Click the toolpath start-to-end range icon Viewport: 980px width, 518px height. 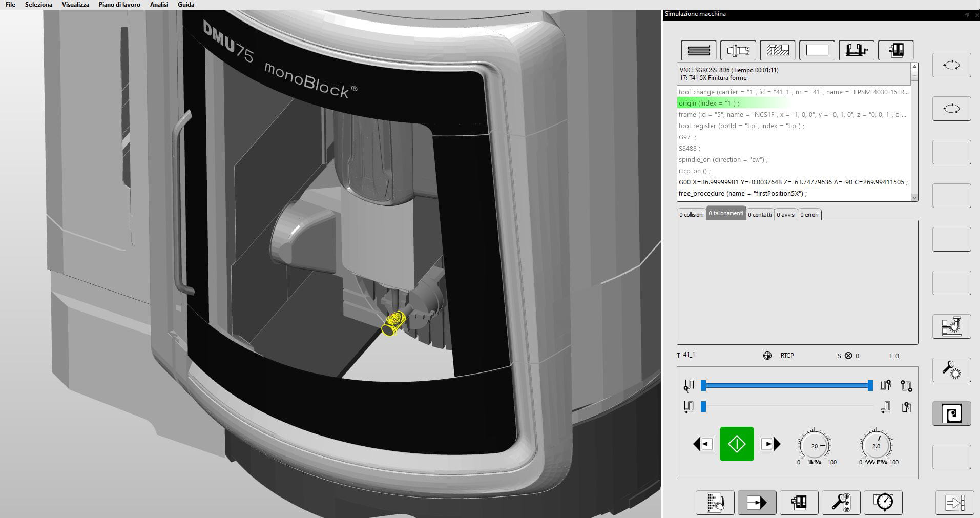(x=906, y=385)
